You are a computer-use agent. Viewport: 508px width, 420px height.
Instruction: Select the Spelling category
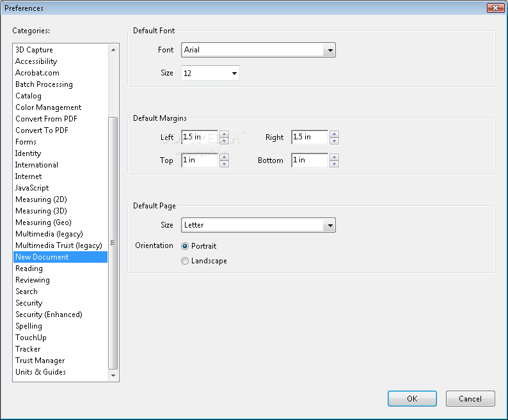click(x=60, y=326)
